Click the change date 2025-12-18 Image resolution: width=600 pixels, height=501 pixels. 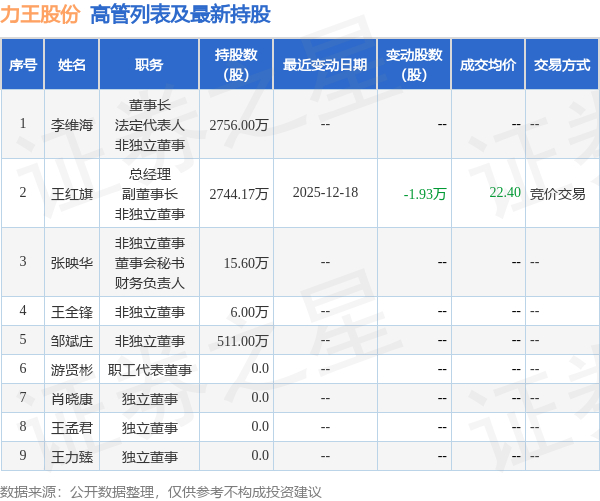[x=325, y=193]
